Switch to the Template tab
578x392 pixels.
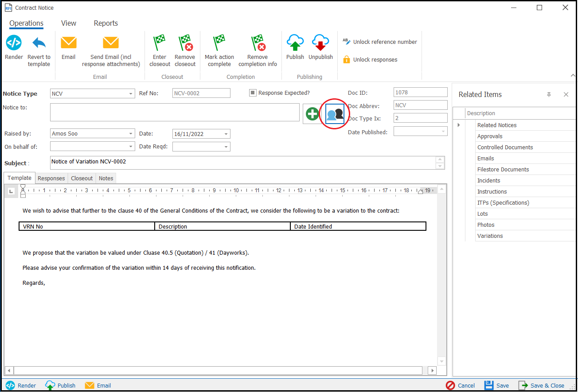pyautogui.click(x=20, y=178)
